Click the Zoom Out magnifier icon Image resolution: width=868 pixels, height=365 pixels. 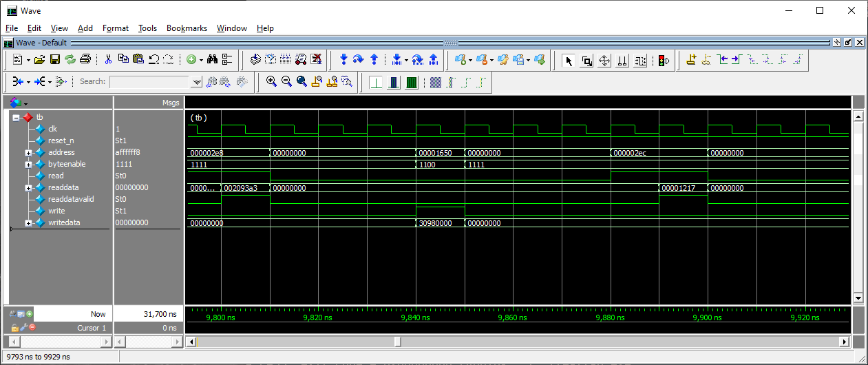tap(286, 81)
